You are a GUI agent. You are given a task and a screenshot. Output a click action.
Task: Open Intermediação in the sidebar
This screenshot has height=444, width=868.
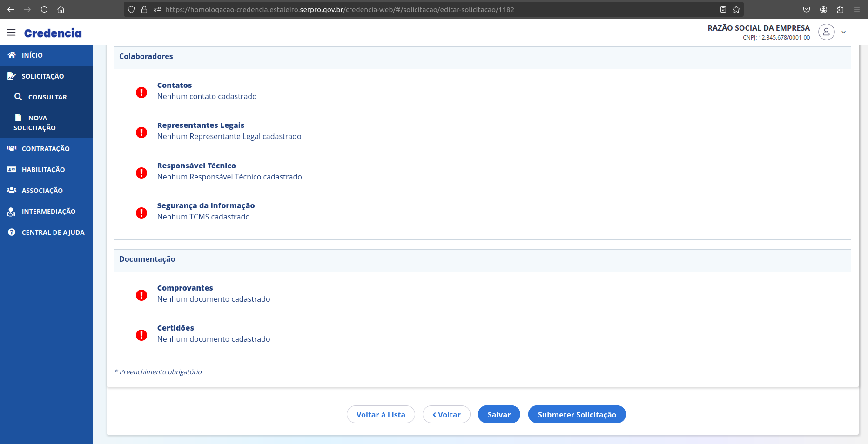click(x=48, y=212)
